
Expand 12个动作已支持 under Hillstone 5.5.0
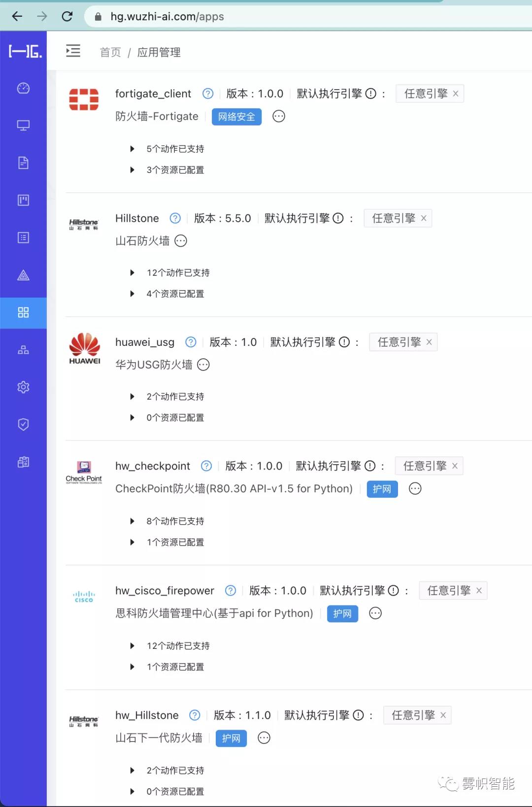132,273
